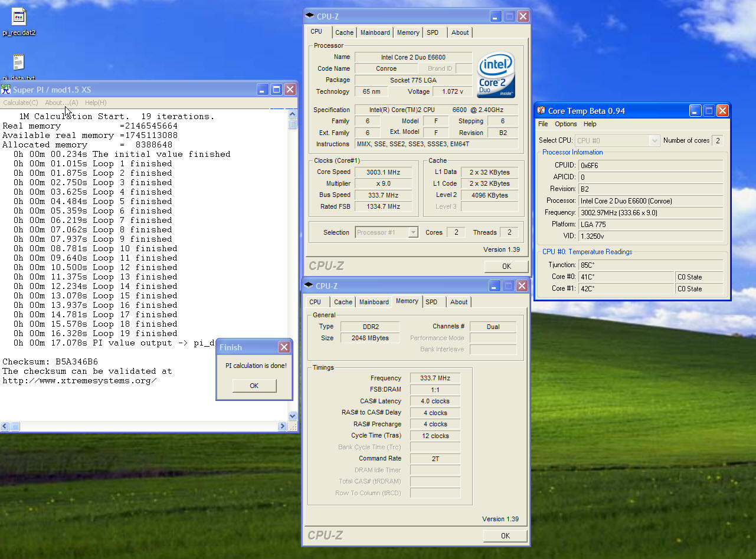Minimize the Core Temp window
This screenshot has width=756, height=559.
tap(695, 111)
